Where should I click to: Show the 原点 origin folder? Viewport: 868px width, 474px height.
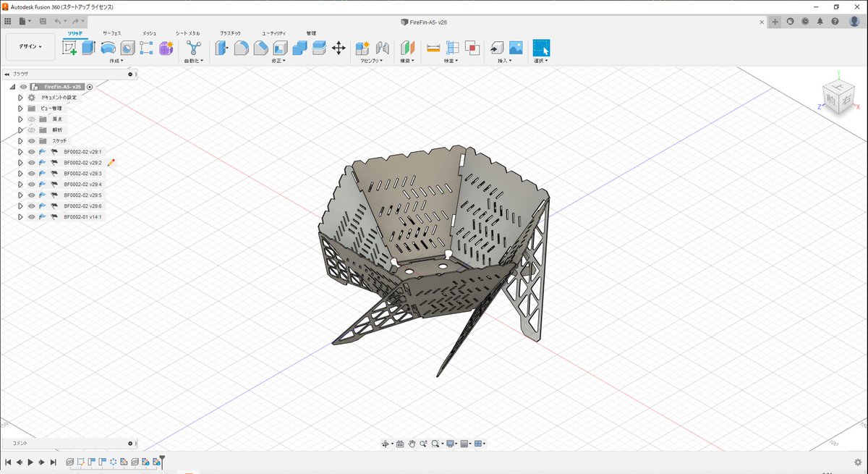coord(32,119)
